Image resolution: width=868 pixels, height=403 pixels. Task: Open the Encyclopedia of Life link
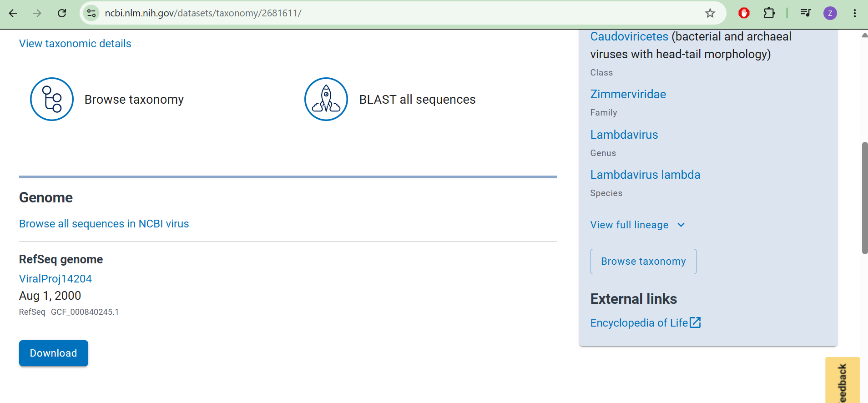coord(639,323)
